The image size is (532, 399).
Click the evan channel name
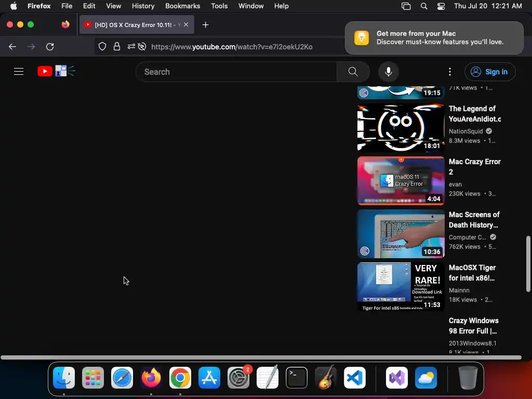[x=455, y=184]
